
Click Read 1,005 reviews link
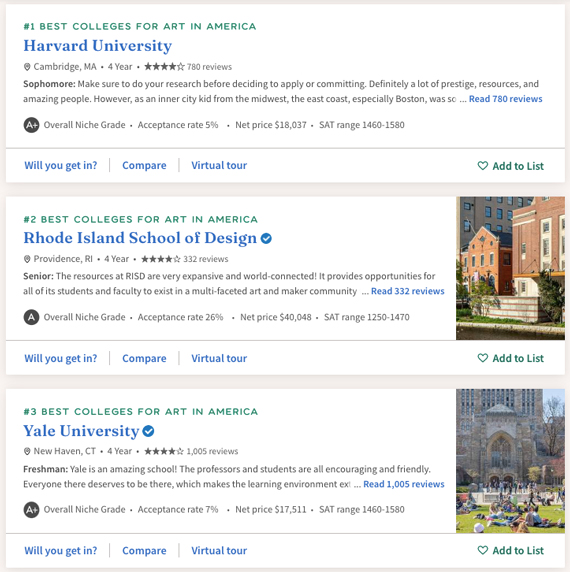[404, 484]
